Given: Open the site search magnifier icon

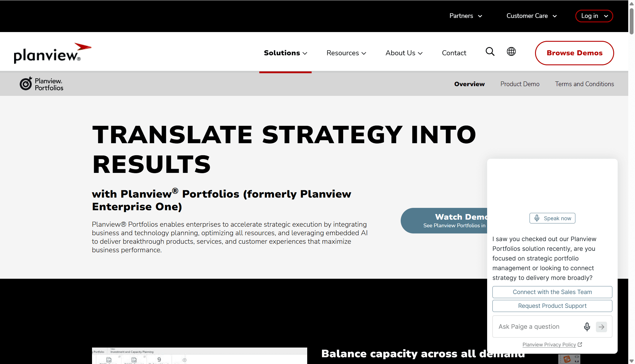Looking at the screenshot, I should tap(490, 52).
